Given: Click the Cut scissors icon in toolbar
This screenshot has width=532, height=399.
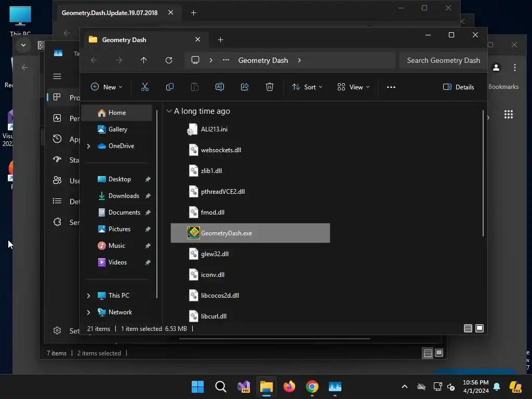Looking at the screenshot, I should point(145,87).
